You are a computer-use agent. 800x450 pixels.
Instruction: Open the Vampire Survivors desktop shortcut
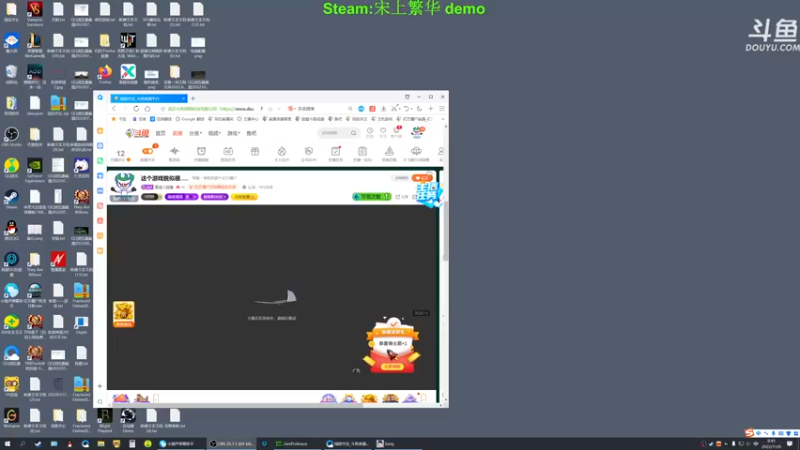coord(35,14)
